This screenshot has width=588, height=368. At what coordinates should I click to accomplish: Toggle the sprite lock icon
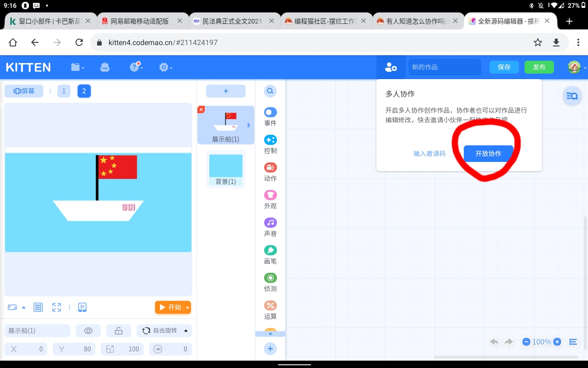pos(119,331)
